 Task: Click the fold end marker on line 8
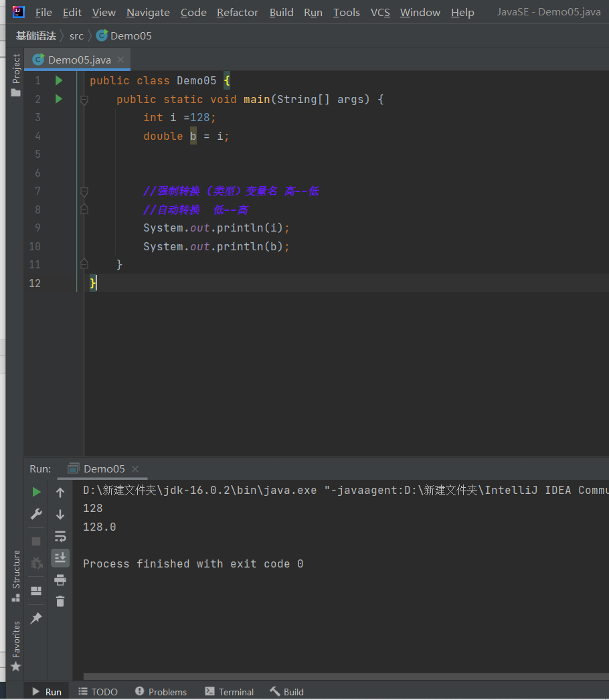pos(84,209)
